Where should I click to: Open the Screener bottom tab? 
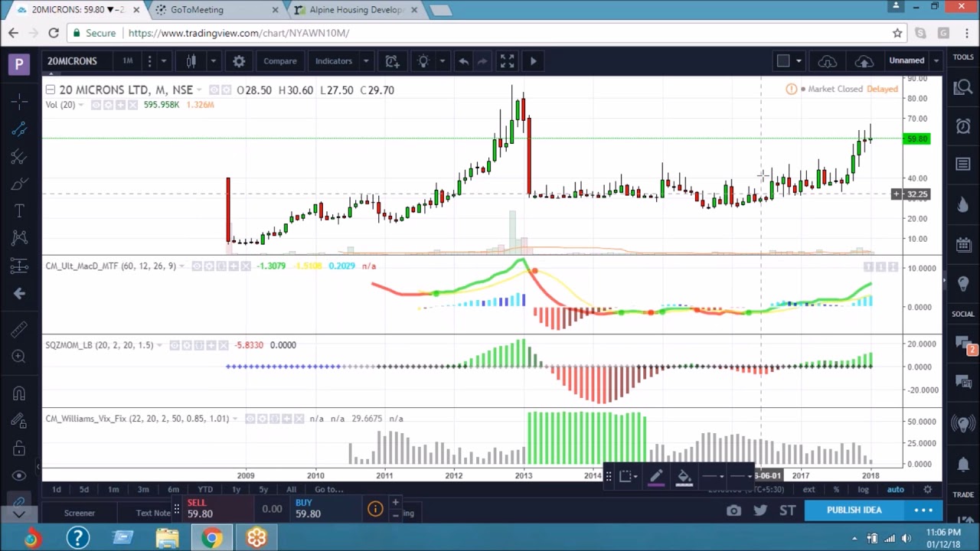point(80,513)
